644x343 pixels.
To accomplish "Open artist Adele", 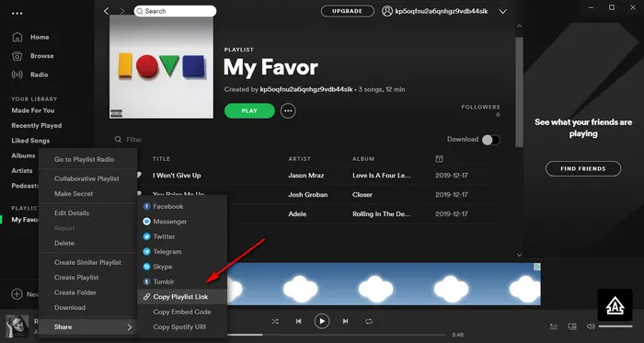I will click(x=297, y=213).
